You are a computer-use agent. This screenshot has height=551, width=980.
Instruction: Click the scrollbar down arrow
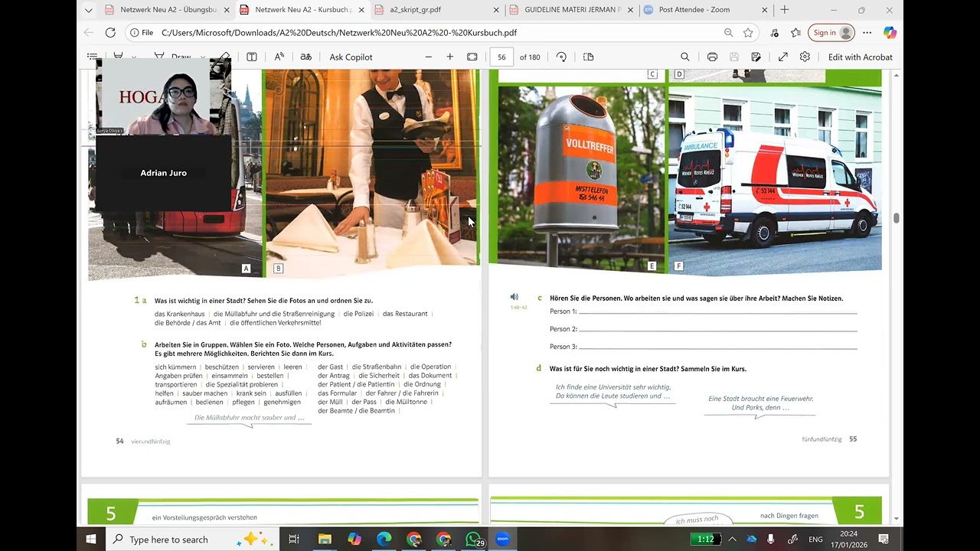[x=896, y=519]
